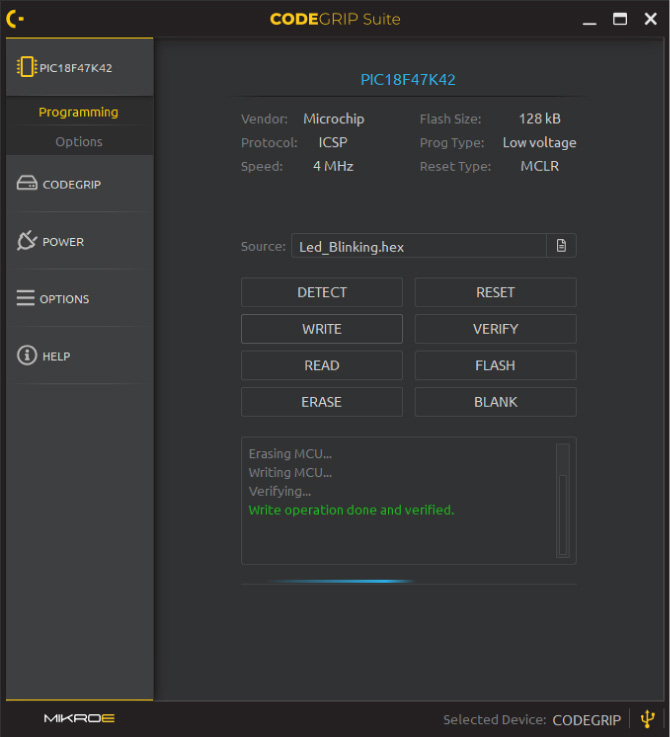This screenshot has height=737, width=670.
Task: Click the PIC18F47K42 chip icon in sidebar
Action: pos(26,67)
